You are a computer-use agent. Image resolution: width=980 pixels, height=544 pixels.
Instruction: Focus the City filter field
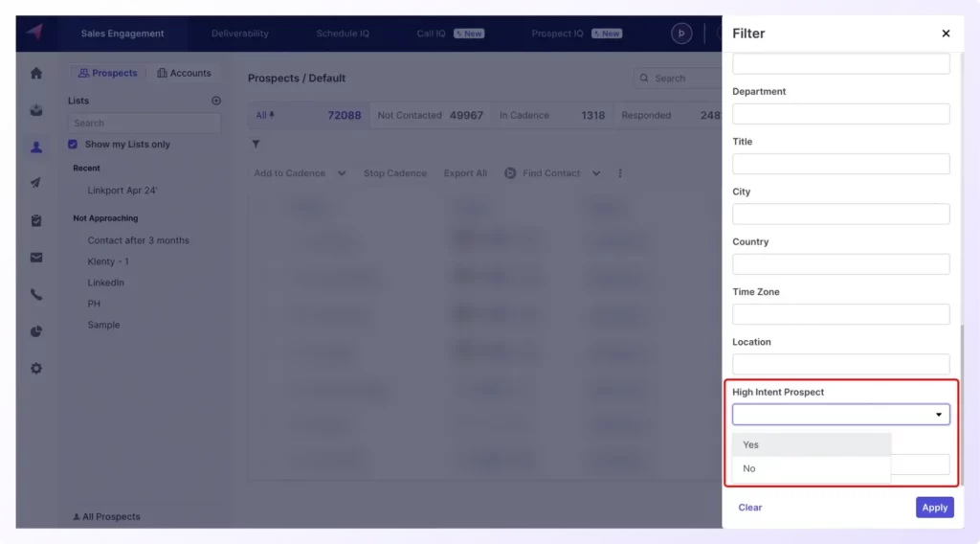coord(840,214)
